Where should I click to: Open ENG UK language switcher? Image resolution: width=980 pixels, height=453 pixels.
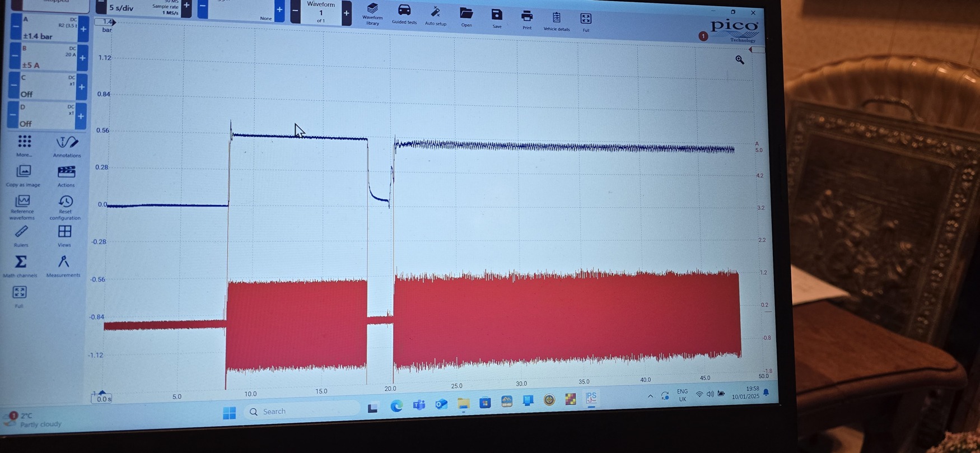(x=682, y=395)
